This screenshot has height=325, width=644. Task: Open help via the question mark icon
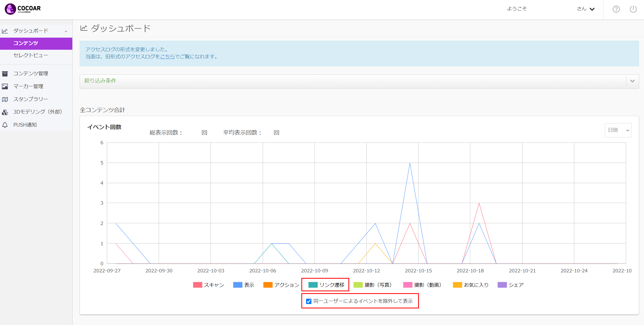616,9
